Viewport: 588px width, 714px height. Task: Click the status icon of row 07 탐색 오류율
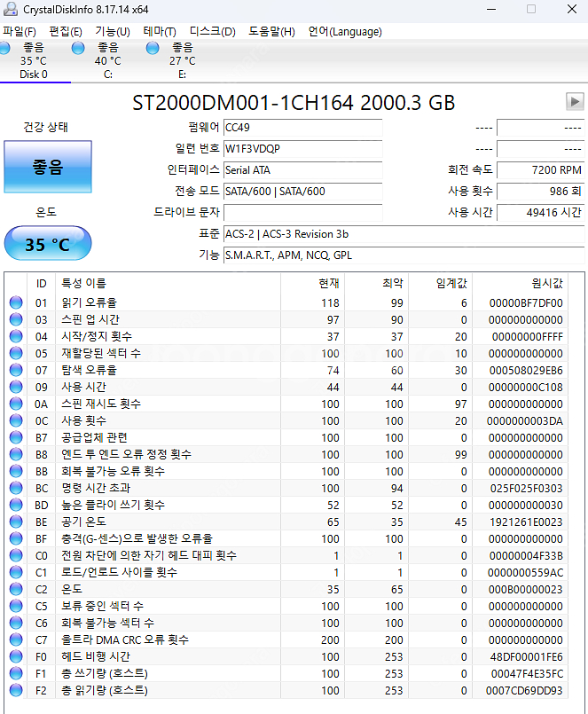[16, 370]
